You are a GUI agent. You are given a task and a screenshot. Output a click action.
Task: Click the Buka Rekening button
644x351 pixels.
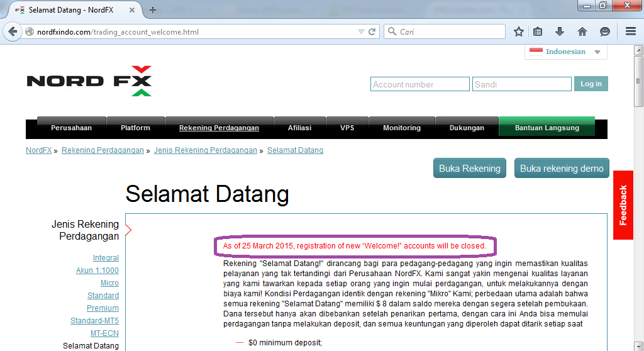point(470,169)
